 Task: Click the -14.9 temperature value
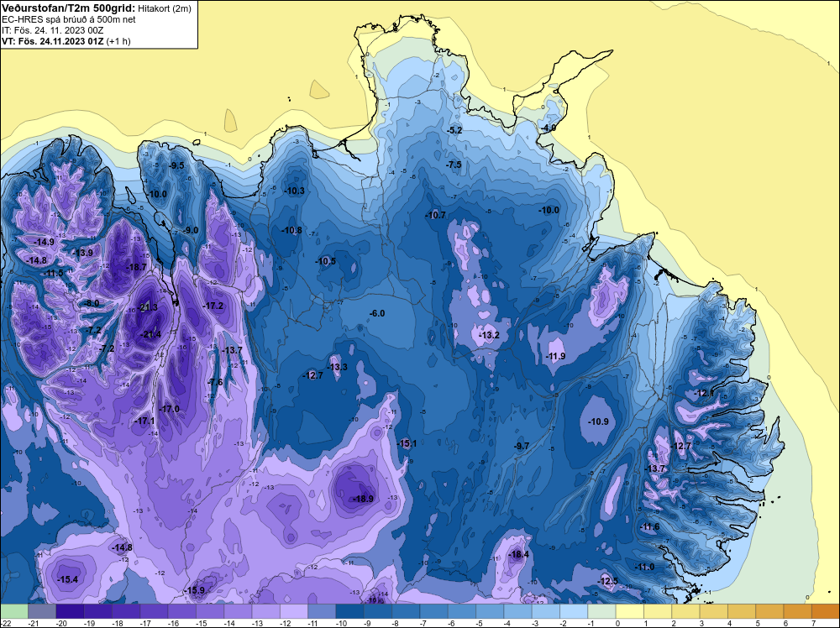(x=44, y=242)
